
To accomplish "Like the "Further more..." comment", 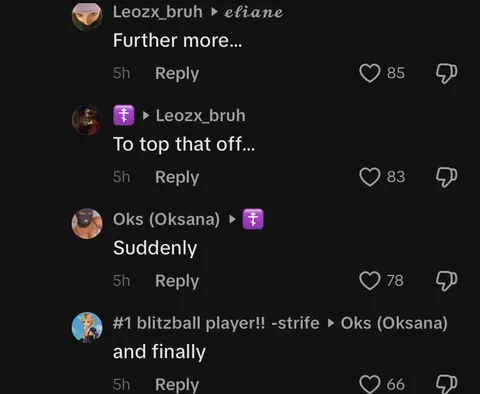I will [x=370, y=73].
